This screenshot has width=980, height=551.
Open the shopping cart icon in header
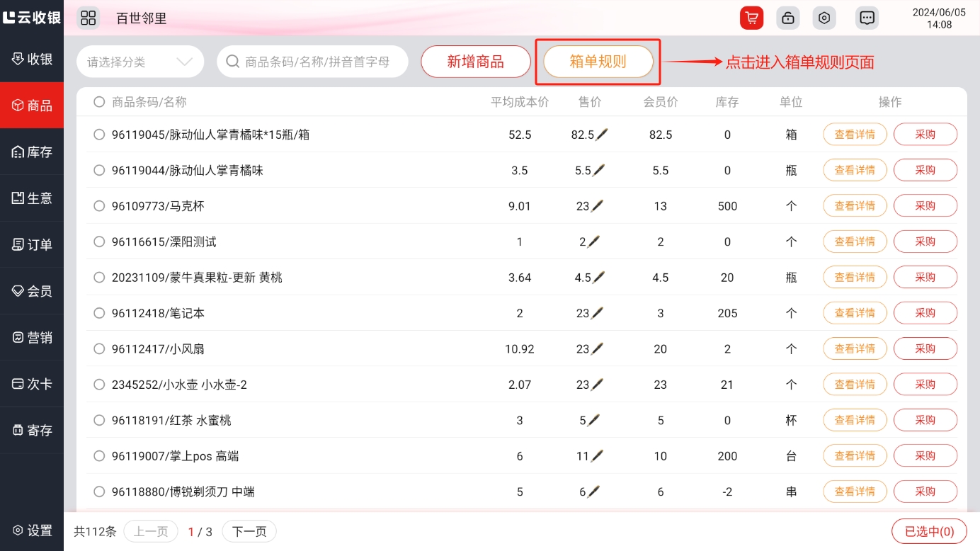click(x=751, y=18)
